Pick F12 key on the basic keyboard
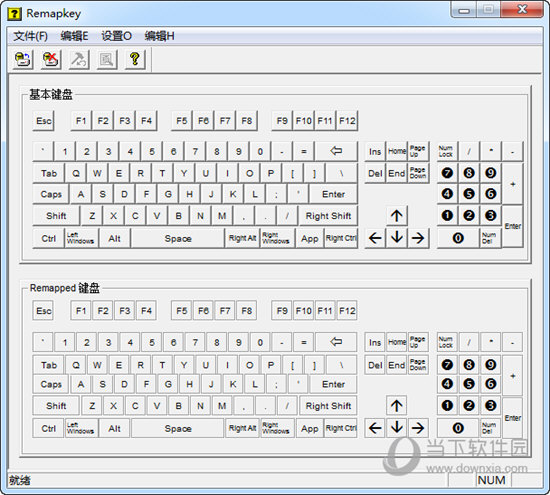This screenshot has height=495, width=550. point(347,121)
